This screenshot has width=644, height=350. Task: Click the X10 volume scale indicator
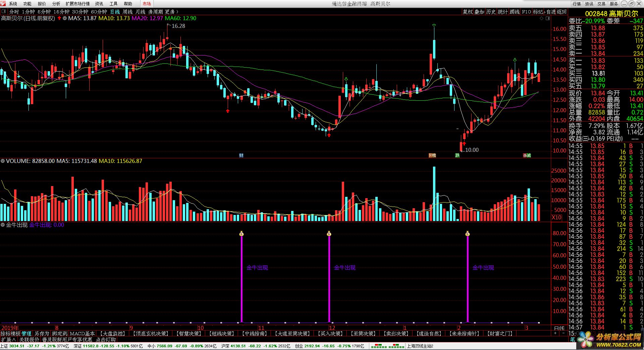[x=557, y=217]
